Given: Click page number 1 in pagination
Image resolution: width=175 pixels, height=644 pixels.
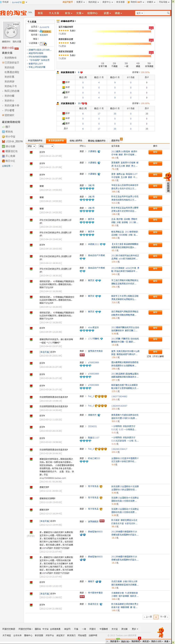Looking at the screenshot, I should click(156, 617).
